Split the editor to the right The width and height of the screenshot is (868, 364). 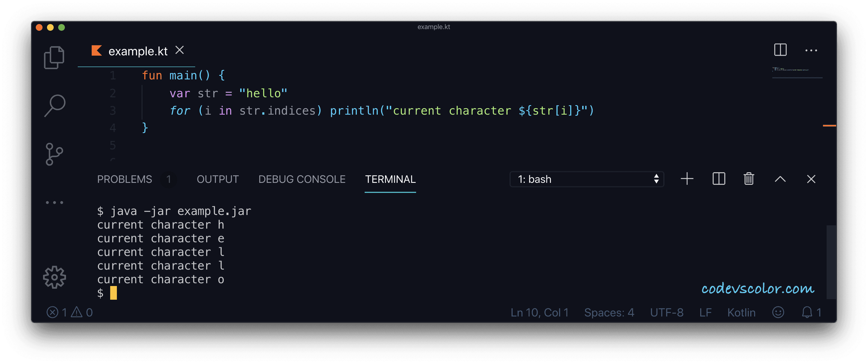click(780, 50)
